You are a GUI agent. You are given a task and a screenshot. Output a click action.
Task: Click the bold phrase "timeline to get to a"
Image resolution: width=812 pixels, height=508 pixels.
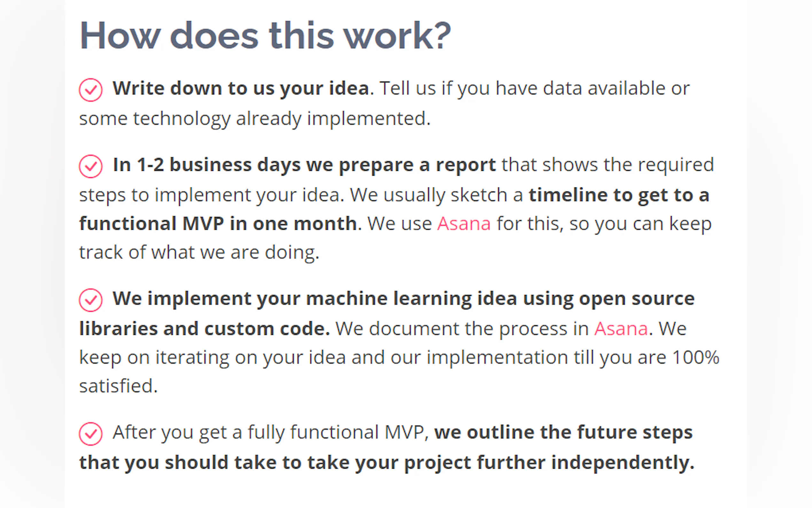619,195
